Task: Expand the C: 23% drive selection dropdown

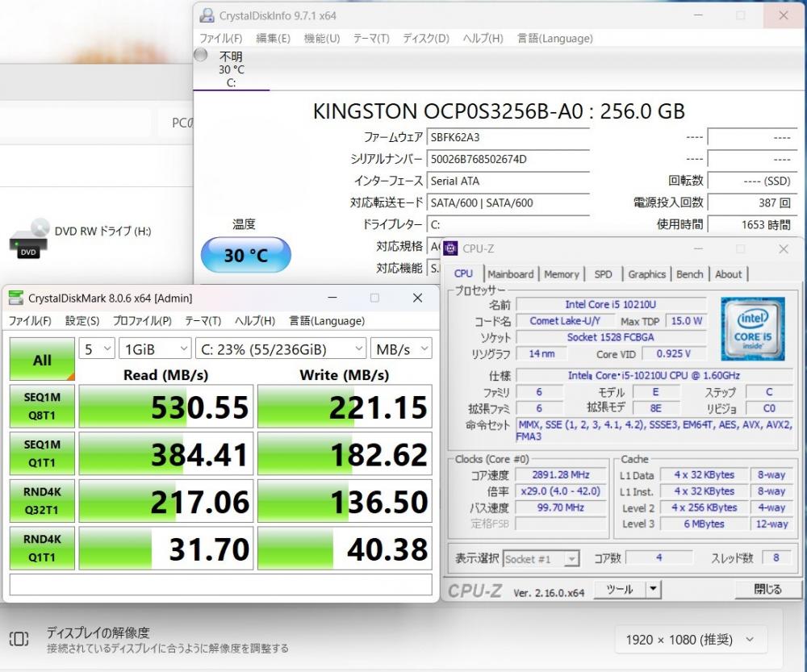Action: [x=280, y=349]
